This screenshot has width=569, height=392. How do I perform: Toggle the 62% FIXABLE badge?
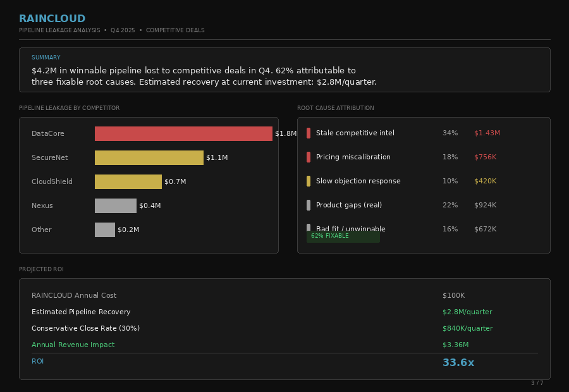click(x=343, y=235)
